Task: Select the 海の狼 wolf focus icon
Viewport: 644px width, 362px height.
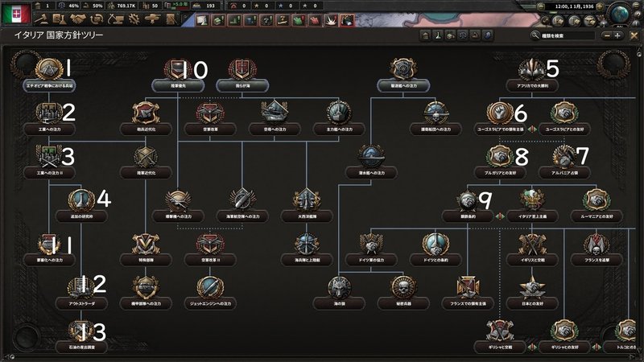Action: (x=339, y=287)
